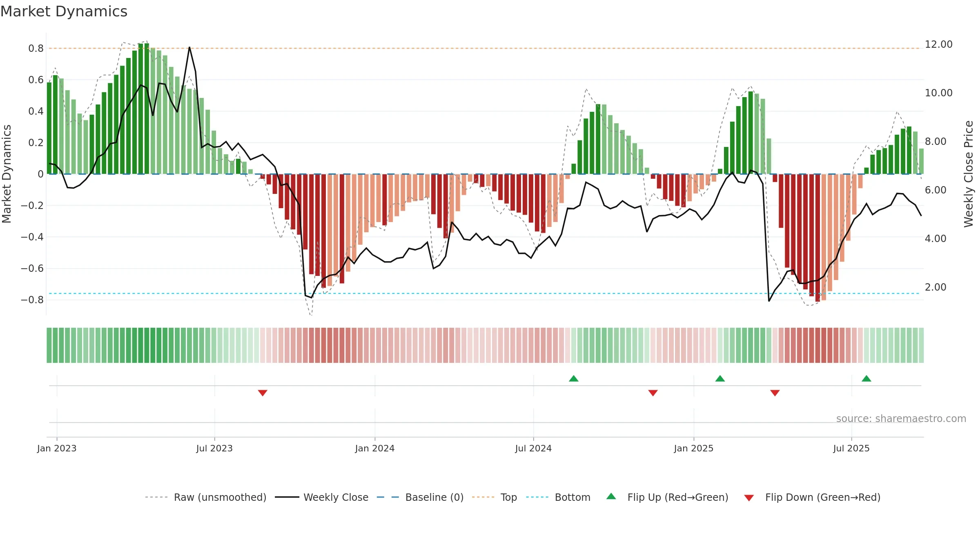The image size is (980, 551).
Task: Click the red Flip Down triangle icon in legend
Action: [x=749, y=498]
